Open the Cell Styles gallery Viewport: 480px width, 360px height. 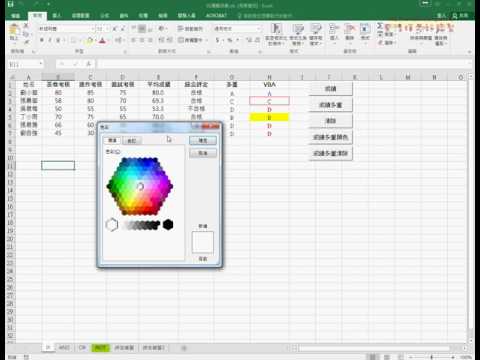click(315, 35)
